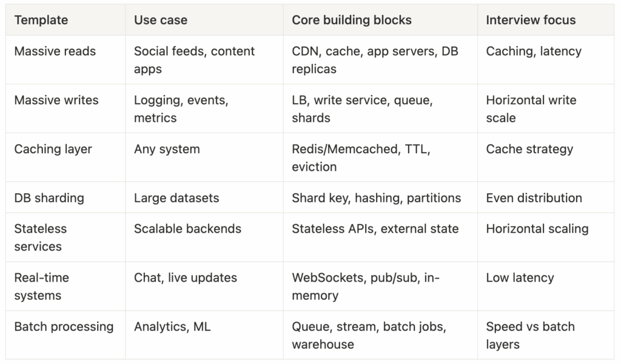Click the Core building blocks header
This screenshot has width=621, height=364.
tap(352, 20)
